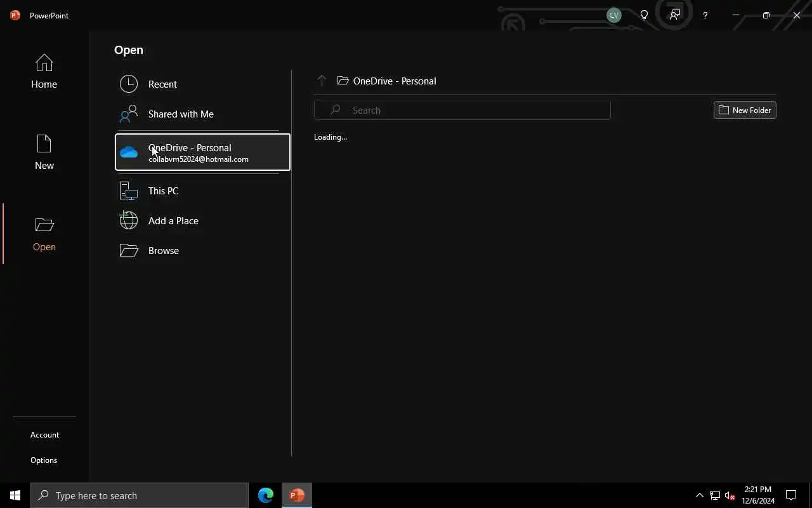This screenshot has height=508, width=812.
Task: Click PowerPoint icon in taskbar
Action: coord(297,495)
